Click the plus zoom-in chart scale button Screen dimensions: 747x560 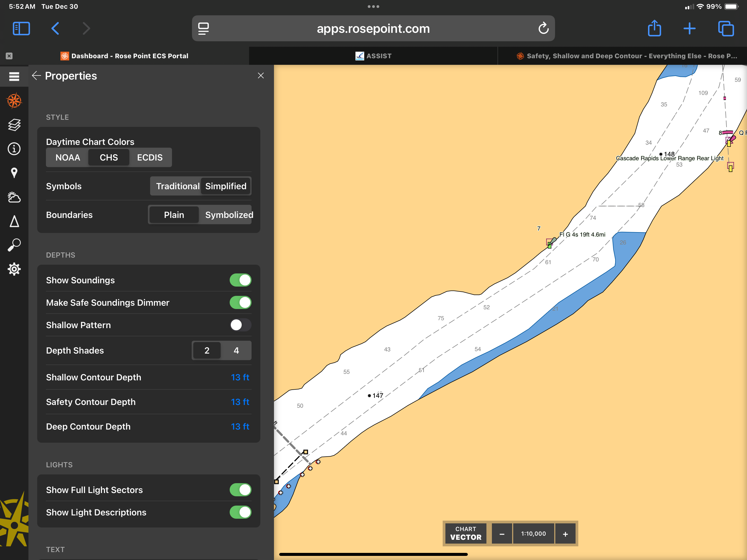565,534
